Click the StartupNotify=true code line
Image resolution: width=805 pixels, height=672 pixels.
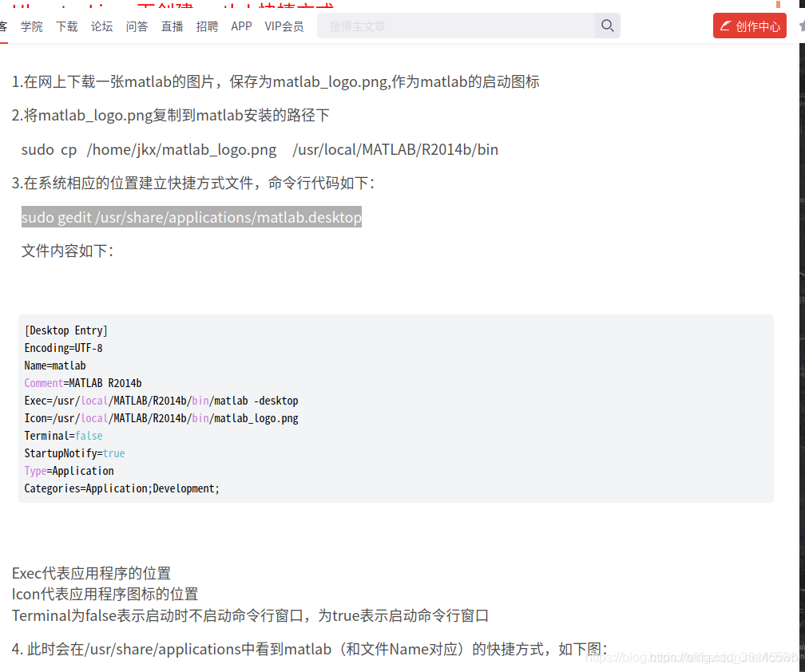click(74, 453)
